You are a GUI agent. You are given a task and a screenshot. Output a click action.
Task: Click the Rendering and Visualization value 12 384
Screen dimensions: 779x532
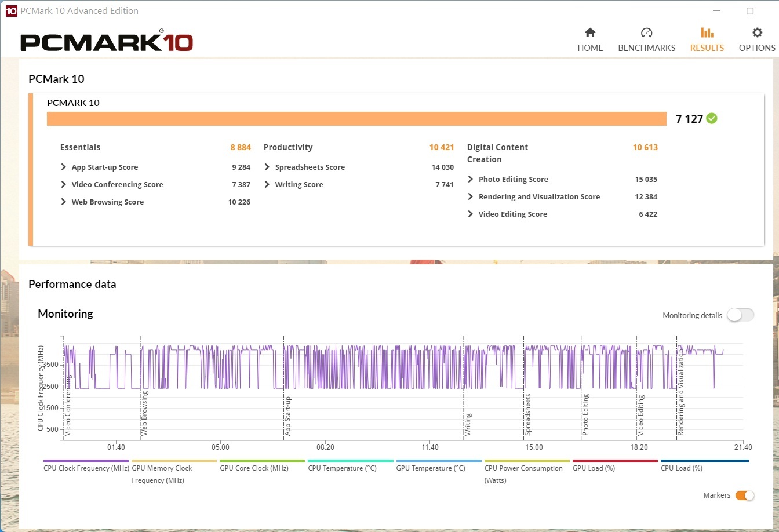(x=646, y=197)
